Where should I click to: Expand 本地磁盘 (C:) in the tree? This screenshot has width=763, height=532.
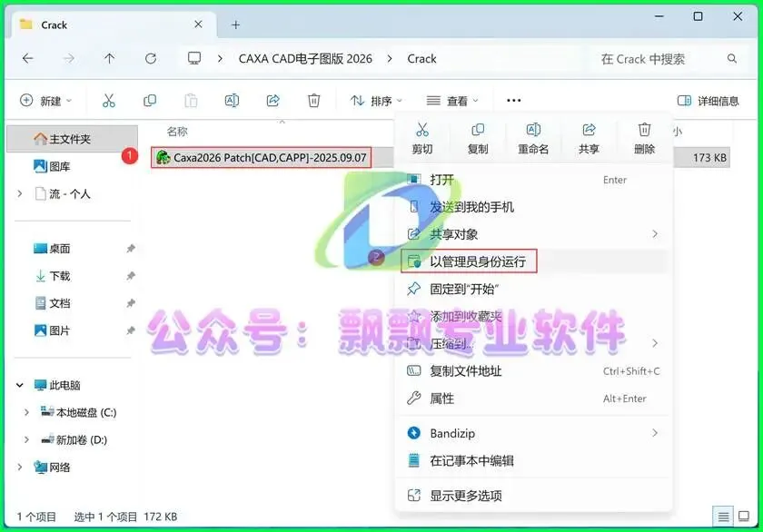(x=26, y=412)
